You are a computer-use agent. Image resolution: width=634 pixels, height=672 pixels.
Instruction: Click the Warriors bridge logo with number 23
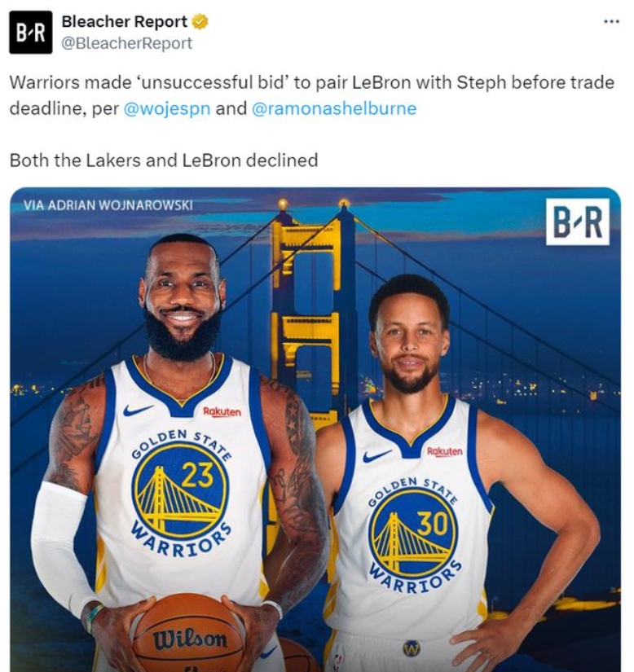pyautogui.click(x=180, y=491)
